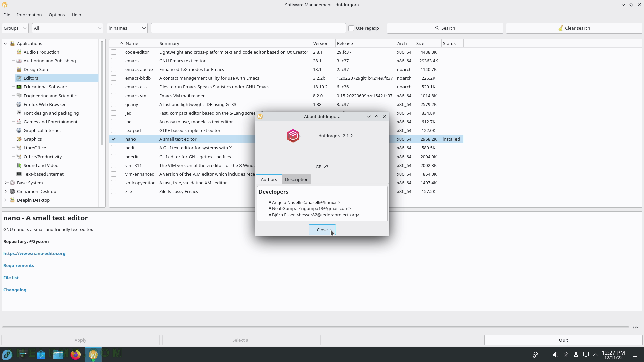
Task: Expand the Deepin Desktop tree node
Action: (x=6, y=200)
